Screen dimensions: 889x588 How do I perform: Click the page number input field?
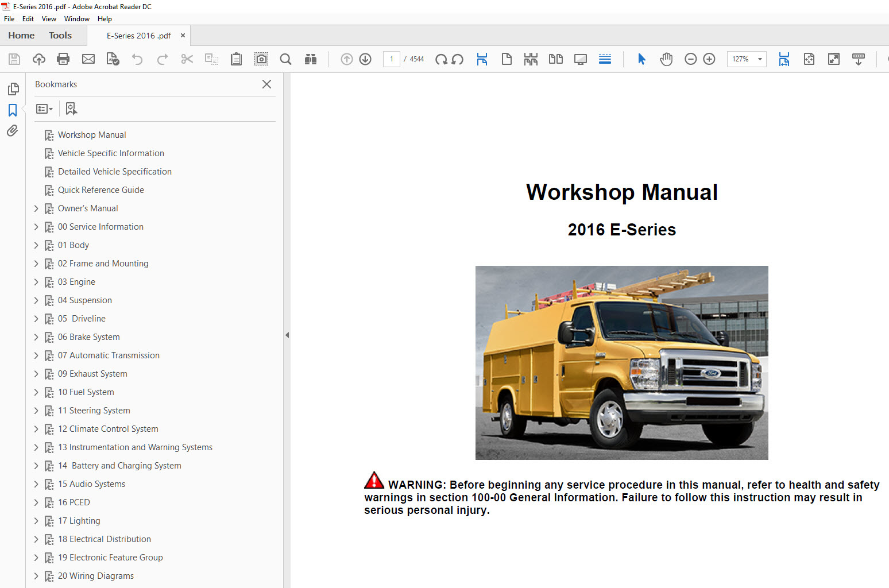click(392, 59)
